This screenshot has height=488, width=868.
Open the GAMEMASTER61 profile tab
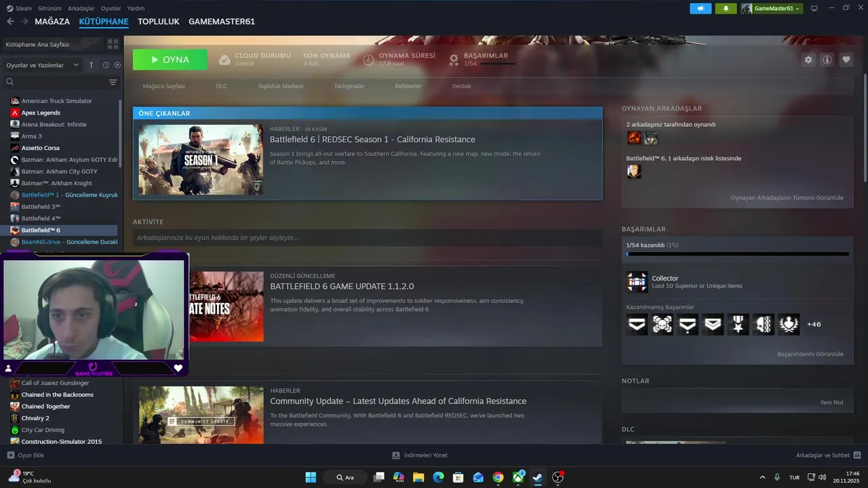222,22
